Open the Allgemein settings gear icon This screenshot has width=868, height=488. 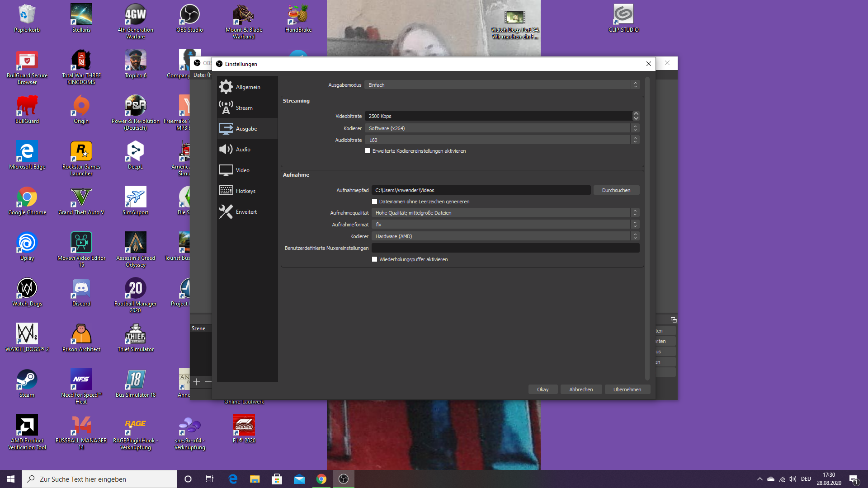point(226,87)
